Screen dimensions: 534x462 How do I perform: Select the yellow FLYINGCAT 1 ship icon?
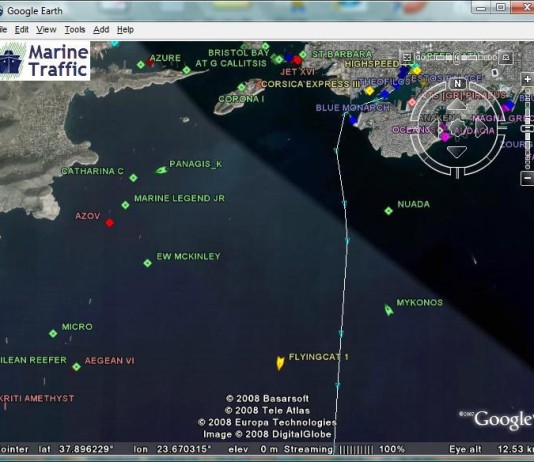pos(280,363)
